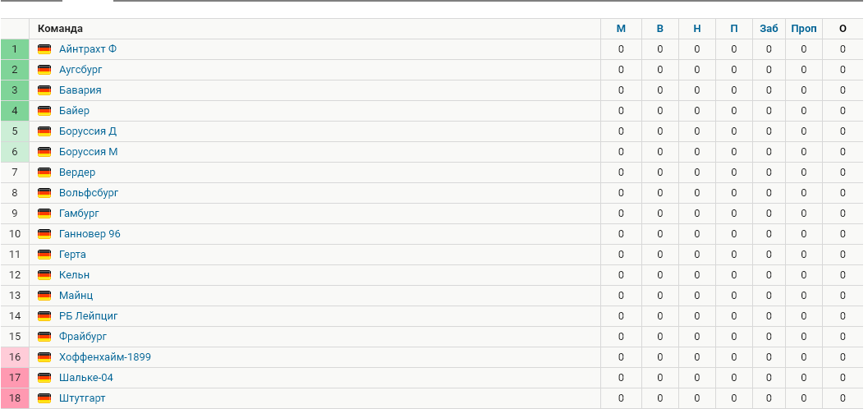Click the flag icon beside Герта
The height and width of the screenshot is (409, 868).
pyautogui.click(x=44, y=255)
